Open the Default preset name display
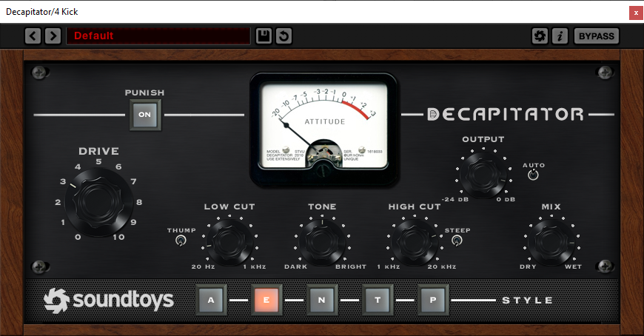644x336 pixels. click(x=158, y=36)
